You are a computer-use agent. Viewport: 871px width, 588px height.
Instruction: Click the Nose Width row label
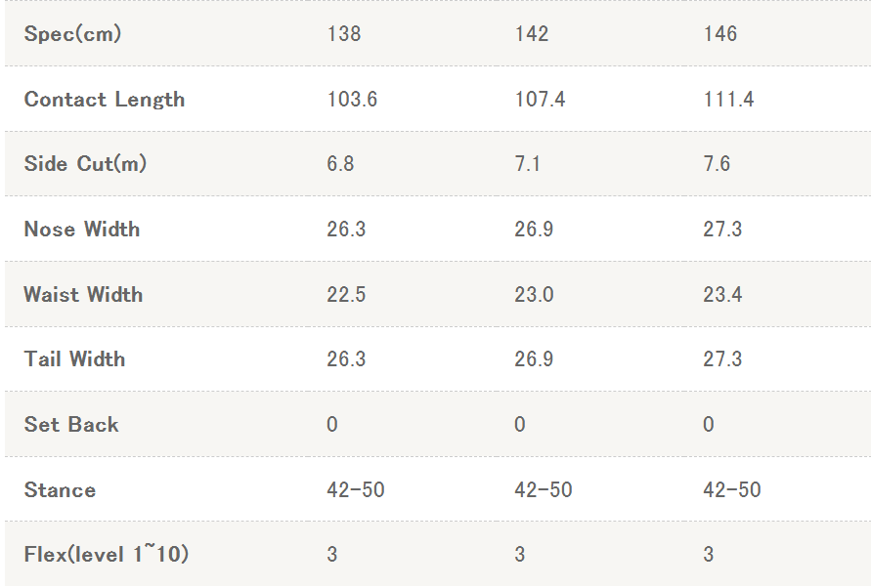pyautogui.click(x=82, y=230)
